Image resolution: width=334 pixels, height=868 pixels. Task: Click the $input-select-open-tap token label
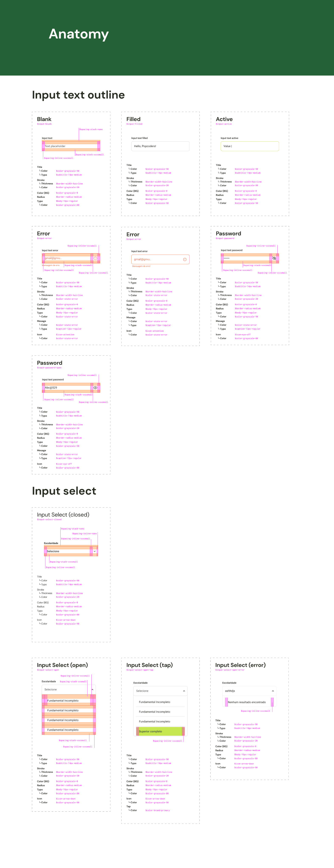(140, 670)
